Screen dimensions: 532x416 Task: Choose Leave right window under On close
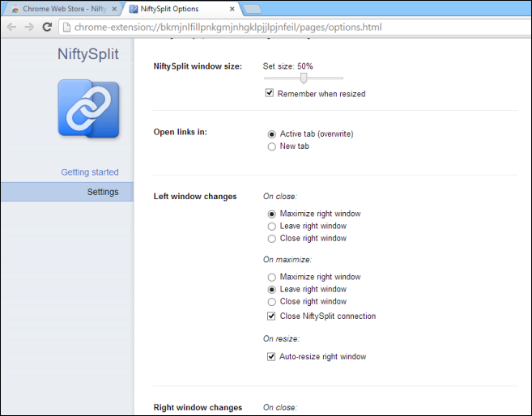(x=272, y=226)
